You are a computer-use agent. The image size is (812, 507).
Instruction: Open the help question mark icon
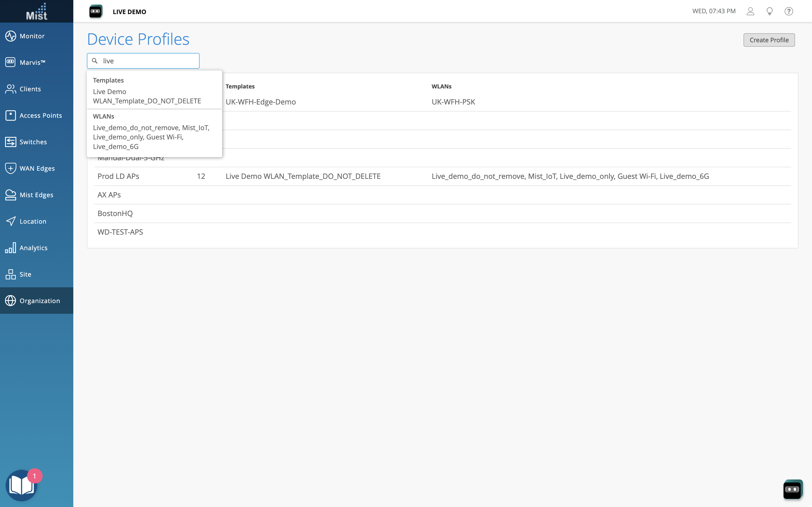(789, 11)
